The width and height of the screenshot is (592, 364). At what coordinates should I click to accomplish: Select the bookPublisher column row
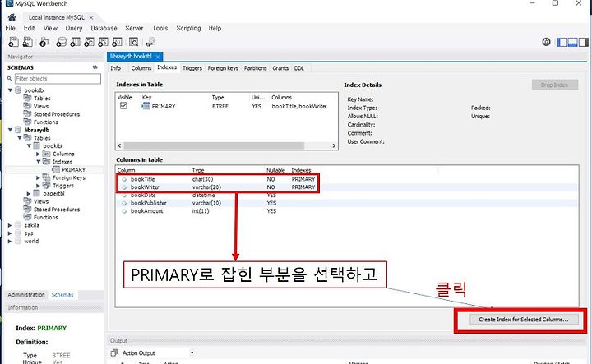[347, 203]
